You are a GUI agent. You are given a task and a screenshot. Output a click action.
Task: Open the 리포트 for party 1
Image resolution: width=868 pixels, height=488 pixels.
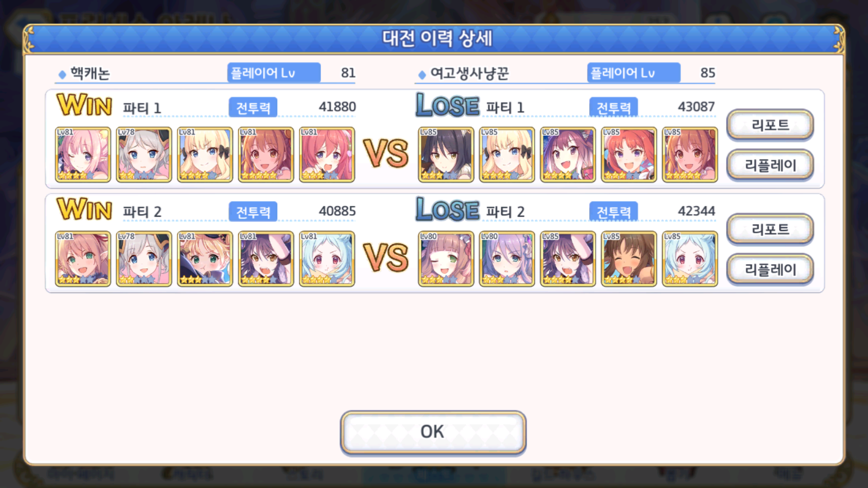point(770,125)
